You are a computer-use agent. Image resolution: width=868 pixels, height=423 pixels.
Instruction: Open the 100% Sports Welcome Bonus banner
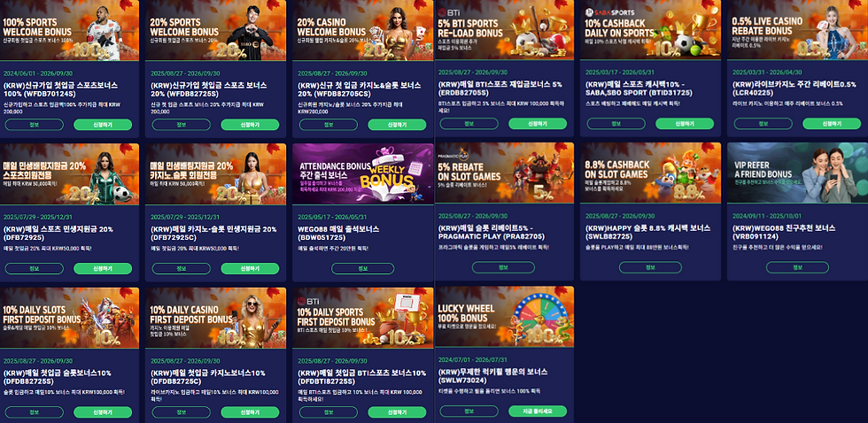coord(69,30)
